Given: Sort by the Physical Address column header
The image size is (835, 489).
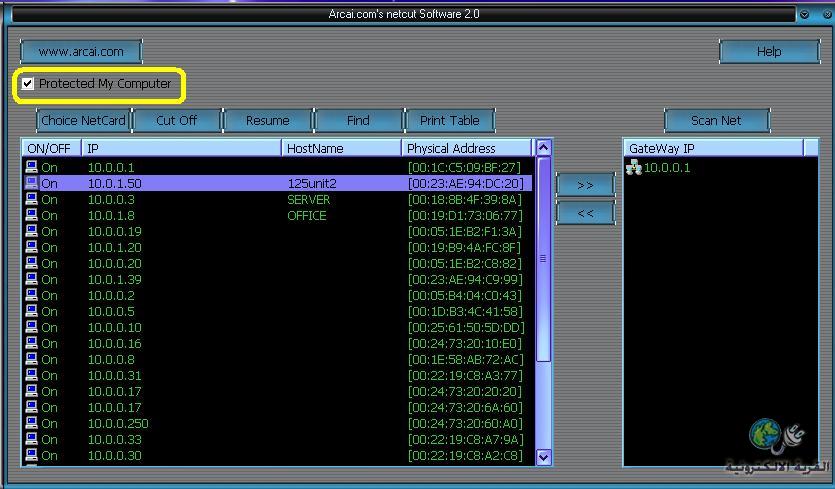Looking at the screenshot, I should click(x=466, y=148).
